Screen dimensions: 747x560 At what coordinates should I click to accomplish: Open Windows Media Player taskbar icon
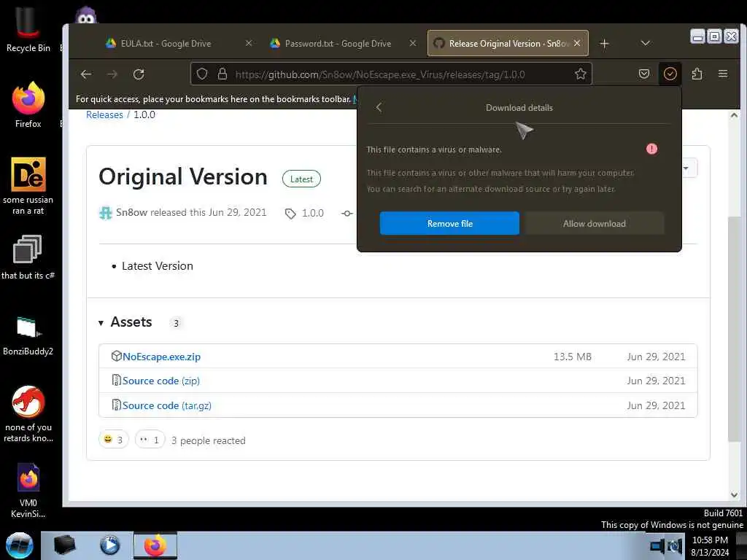click(110, 545)
